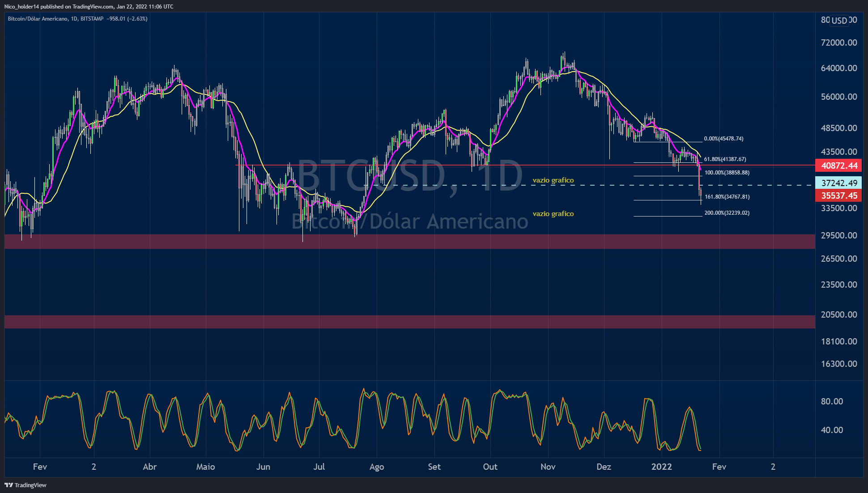The width and height of the screenshot is (868, 493).
Task: Click the 20500.00 price axis label
Action: click(x=839, y=314)
